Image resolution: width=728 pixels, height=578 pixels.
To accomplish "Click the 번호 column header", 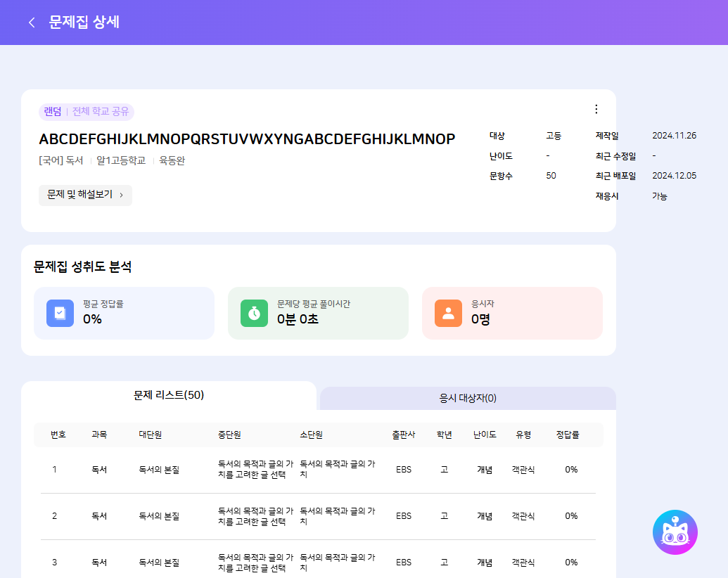I will pos(58,435).
